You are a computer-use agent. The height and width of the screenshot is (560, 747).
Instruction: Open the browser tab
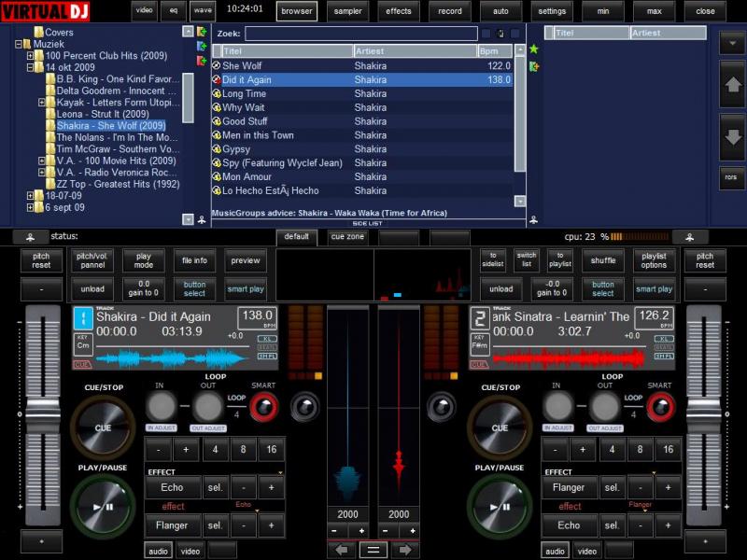pos(297,11)
